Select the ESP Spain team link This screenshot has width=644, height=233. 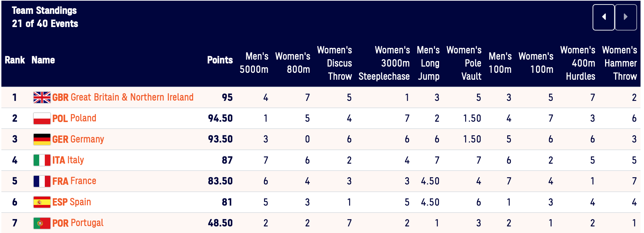72,202
